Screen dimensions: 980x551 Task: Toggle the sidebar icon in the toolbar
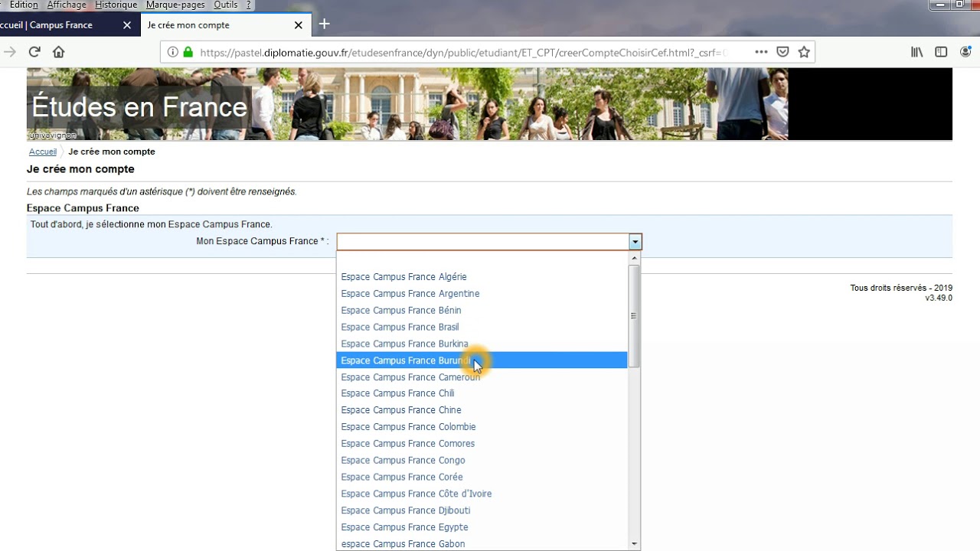[x=941, y=52]
